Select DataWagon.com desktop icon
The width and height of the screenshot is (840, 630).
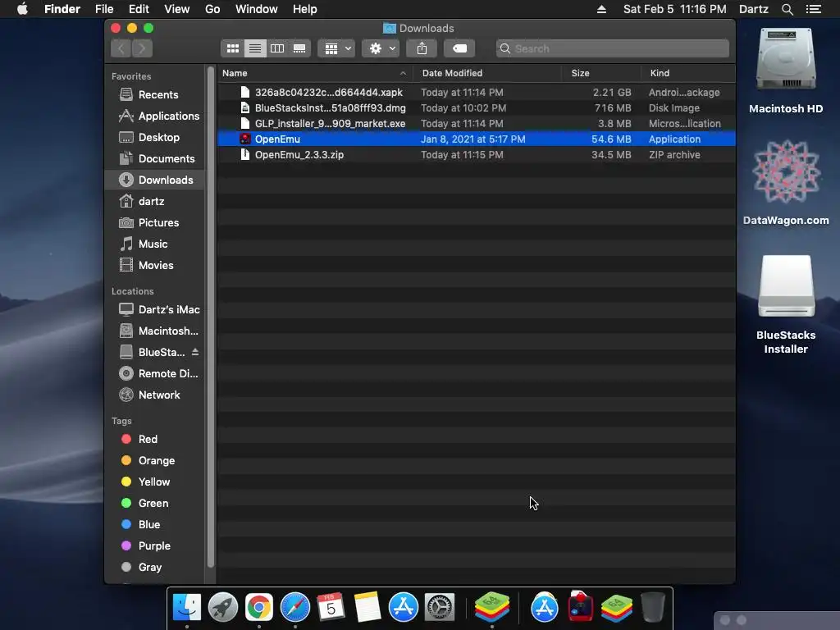point(785,182)
